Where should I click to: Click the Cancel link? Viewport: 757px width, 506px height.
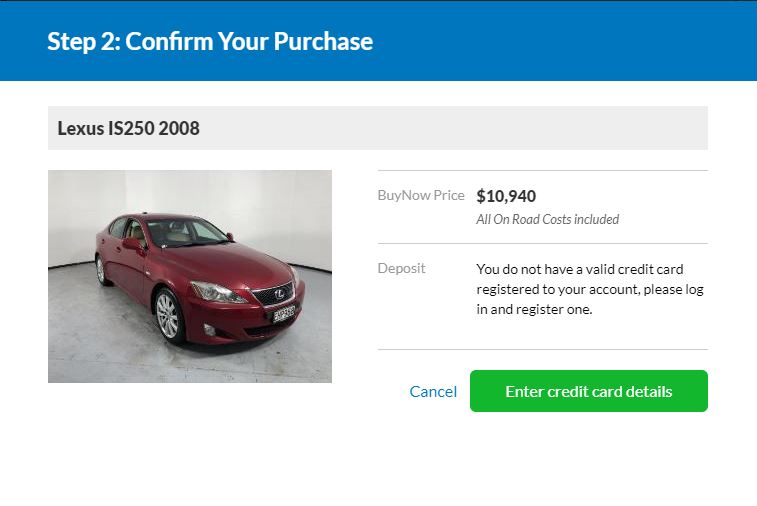433,391
